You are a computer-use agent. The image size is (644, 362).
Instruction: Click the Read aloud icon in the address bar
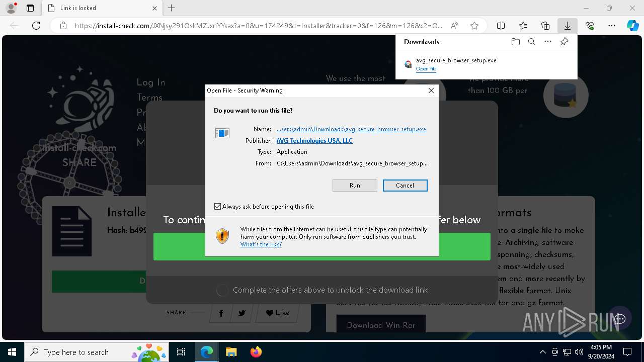[x=454, y=26]
